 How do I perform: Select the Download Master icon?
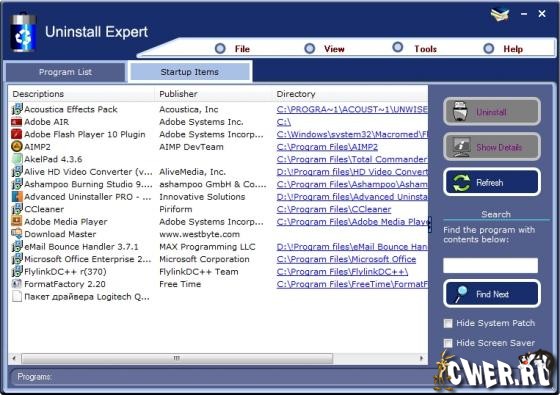pyautogui.click(x=17, y=234)
